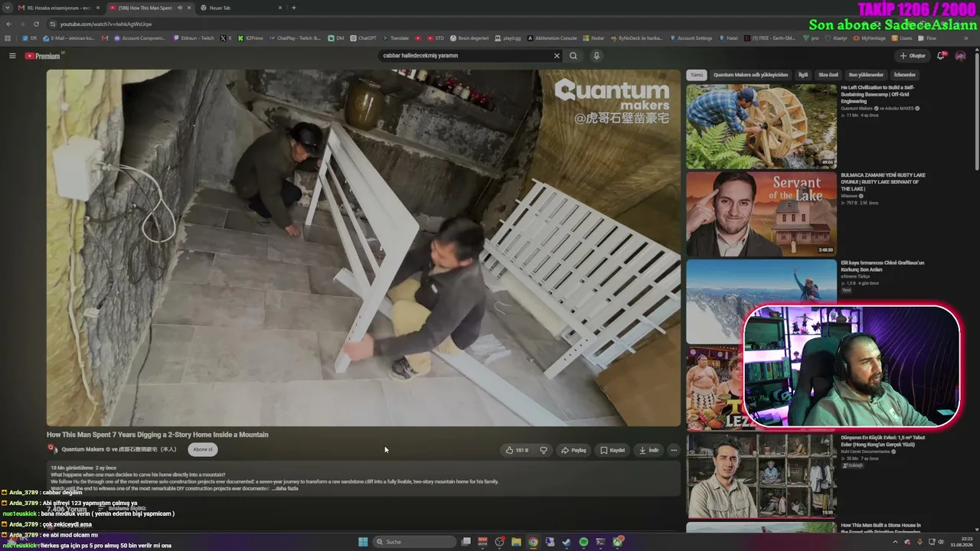Click the browser address bar URL
The height and width of the screenshot is (551, 980).
[x=106, y=24]
